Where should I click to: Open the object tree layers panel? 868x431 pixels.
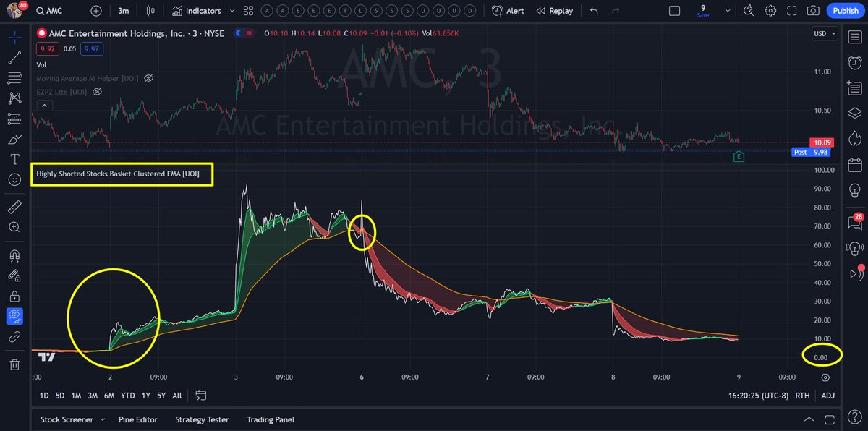(854, 112)
